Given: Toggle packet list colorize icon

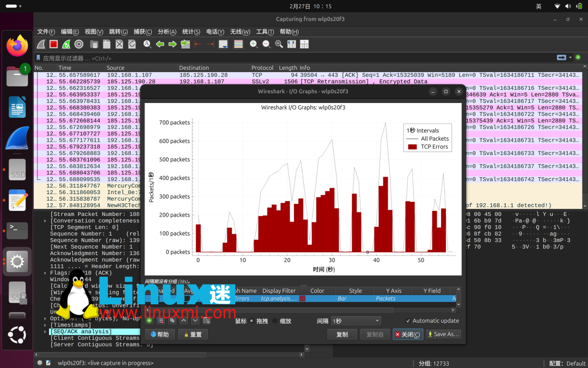Looking at the screenshot, I should [x=238, y=44].
